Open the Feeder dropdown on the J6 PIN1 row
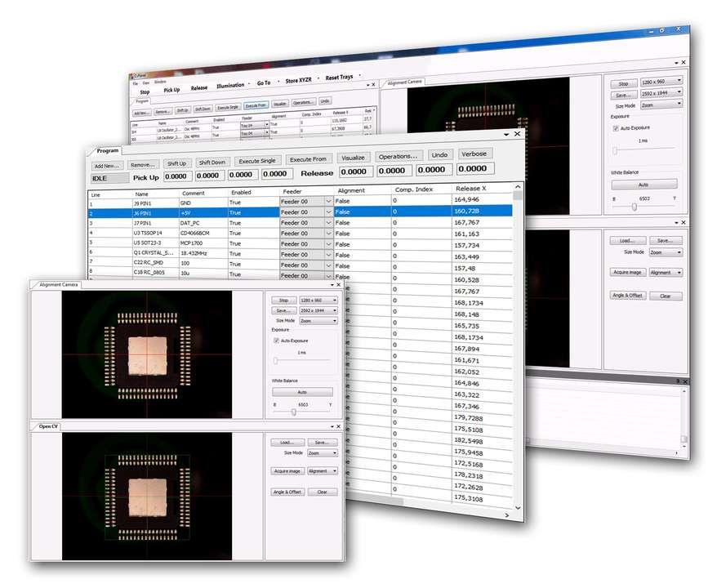 328,212
